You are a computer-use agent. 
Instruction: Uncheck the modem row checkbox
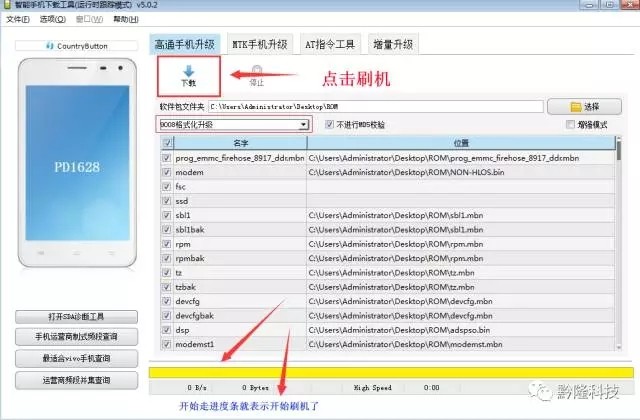pyautogui.click(x=167, y=172)
